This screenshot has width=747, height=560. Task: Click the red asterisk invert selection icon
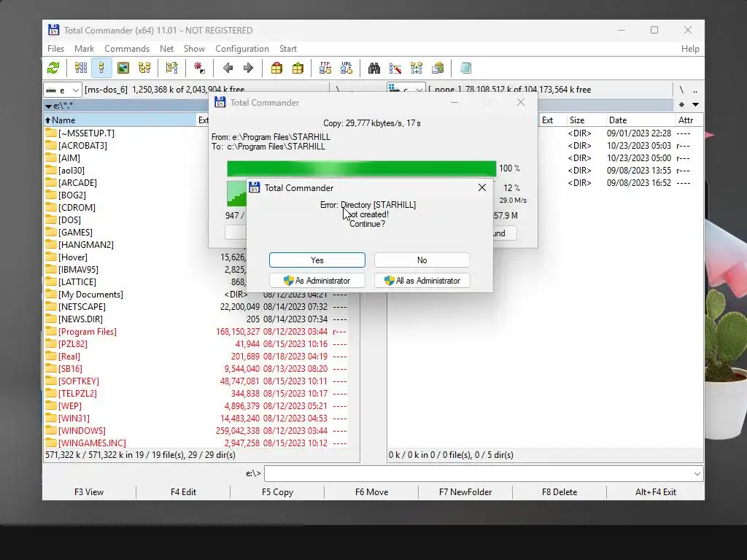pos(200,68)
